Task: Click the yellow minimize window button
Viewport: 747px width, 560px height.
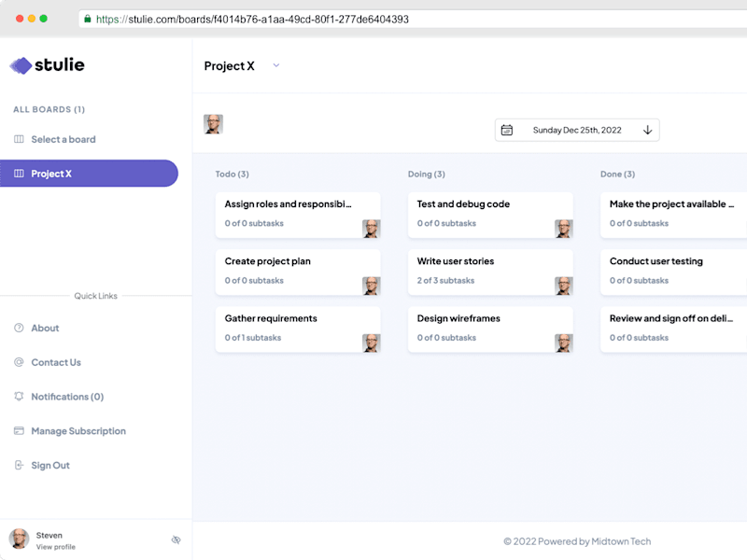Action: [x=32, y=19]
